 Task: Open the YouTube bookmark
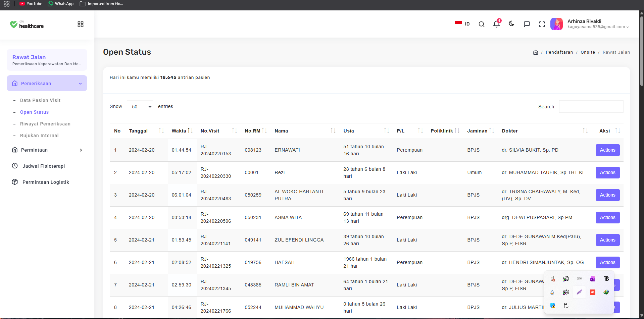(31, 4)
